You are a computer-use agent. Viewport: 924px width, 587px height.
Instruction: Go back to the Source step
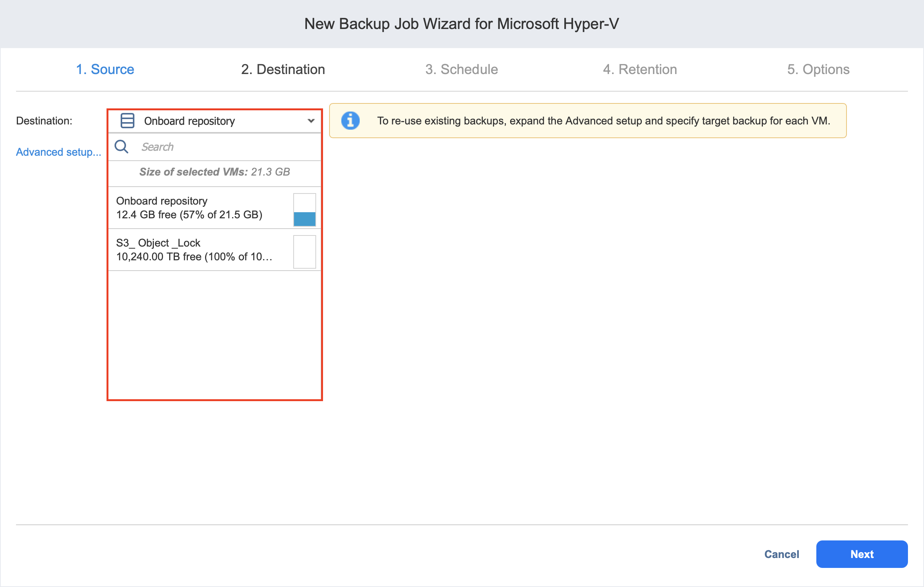click(105, 69)
